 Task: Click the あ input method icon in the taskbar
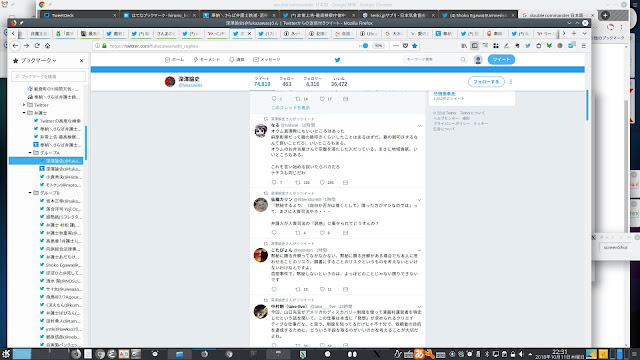point(419,354)
